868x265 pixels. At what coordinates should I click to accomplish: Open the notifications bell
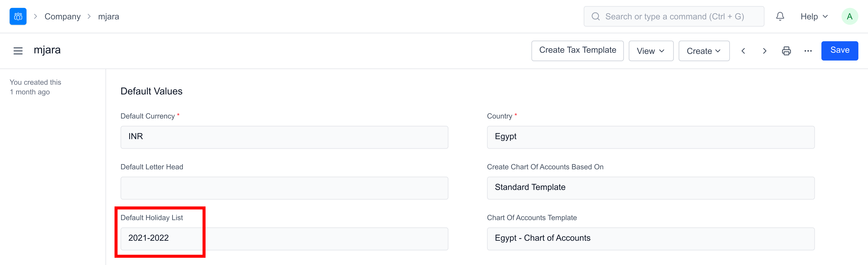(x=780, y=17)
